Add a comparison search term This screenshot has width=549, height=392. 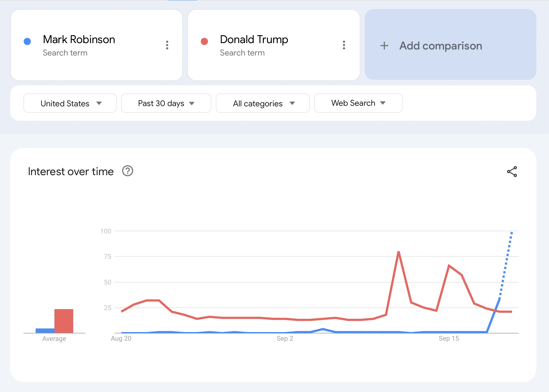point(450,45)
